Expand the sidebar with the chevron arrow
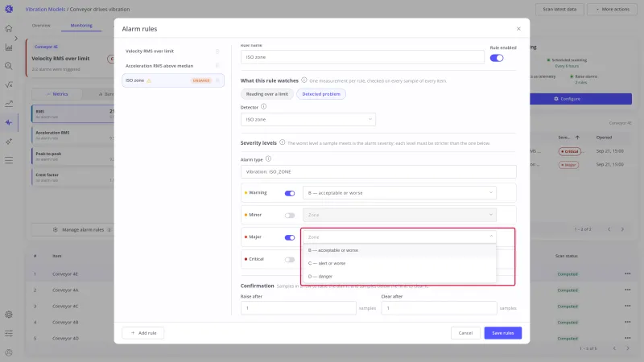 point(16,38)
